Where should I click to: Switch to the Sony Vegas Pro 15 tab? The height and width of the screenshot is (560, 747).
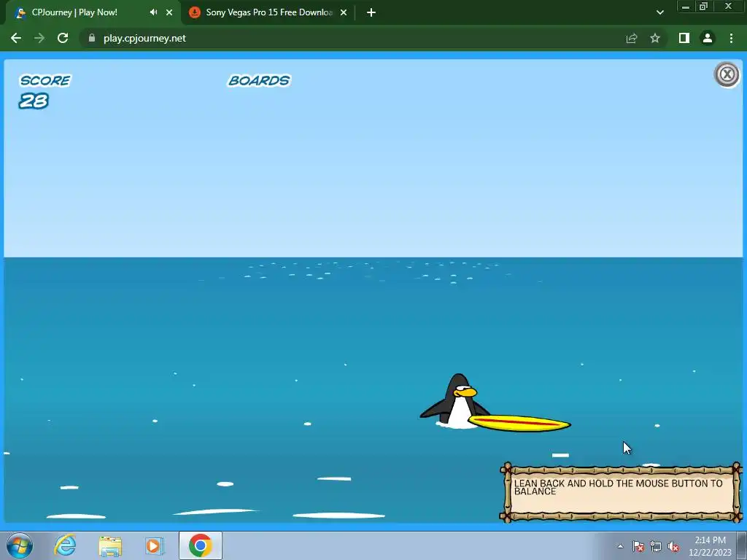pyautogui.click(x=269, y=12)
